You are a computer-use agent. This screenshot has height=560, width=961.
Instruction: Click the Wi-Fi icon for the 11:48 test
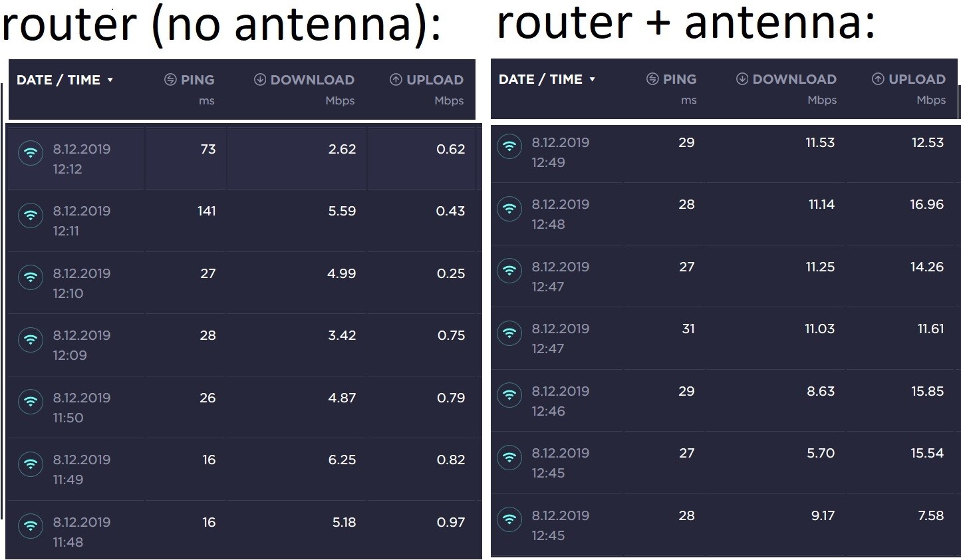pos(31,527)
